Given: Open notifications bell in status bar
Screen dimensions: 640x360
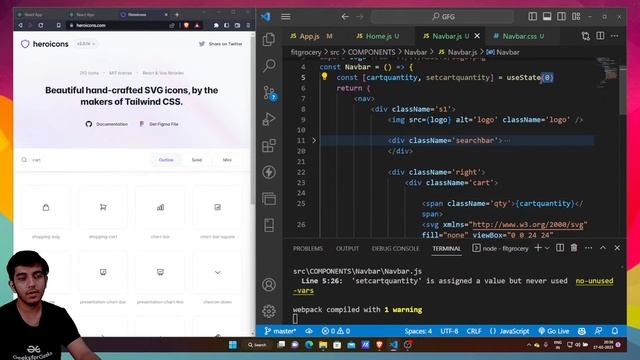Looking at the screenshot, I should (615, 331).
